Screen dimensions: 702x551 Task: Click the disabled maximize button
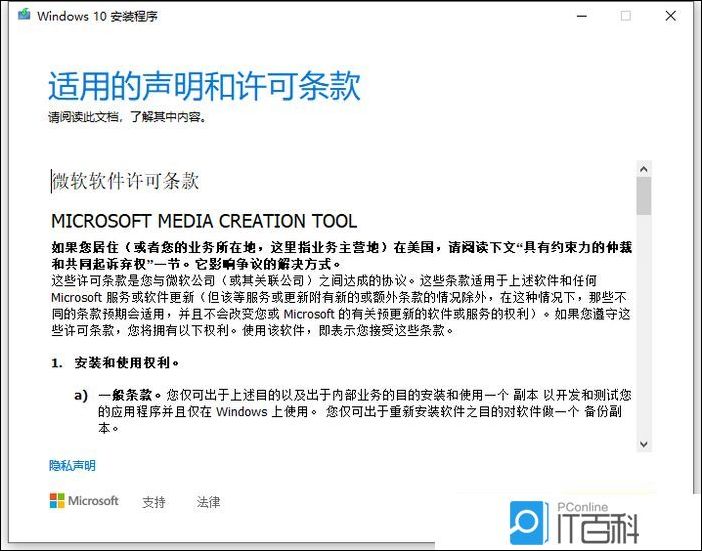625,16
